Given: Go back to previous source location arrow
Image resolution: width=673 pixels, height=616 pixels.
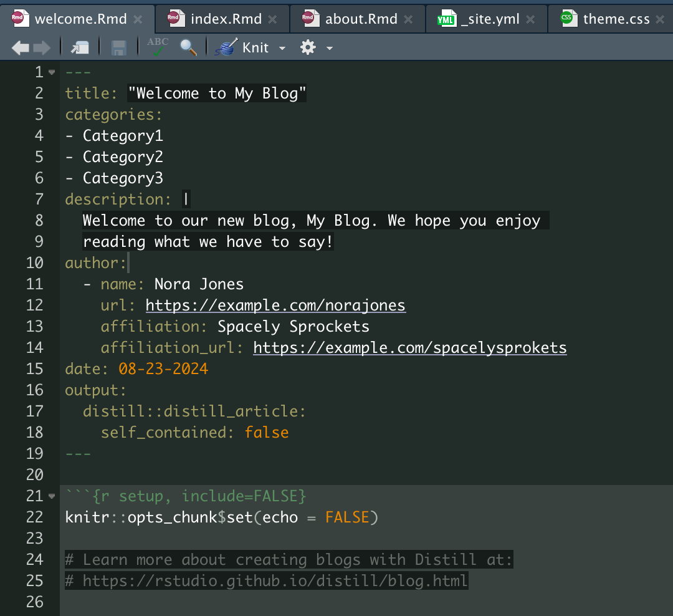Looking at the screenshot, I should [x=20, y=47].
